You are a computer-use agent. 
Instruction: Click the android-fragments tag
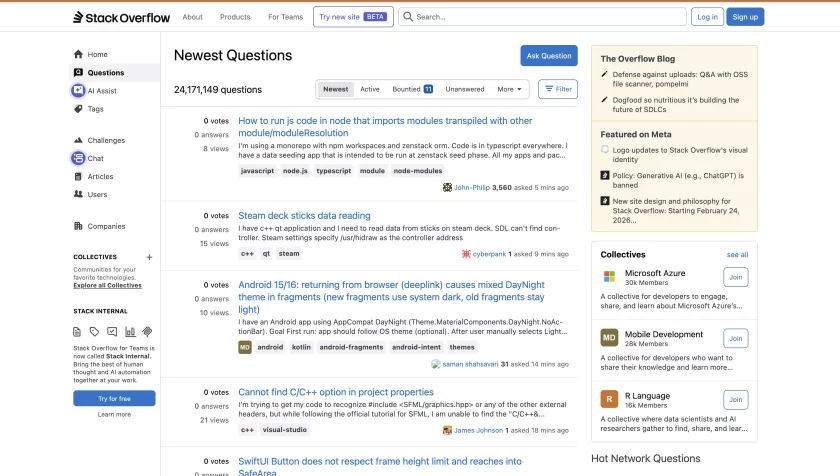[351, 347]
